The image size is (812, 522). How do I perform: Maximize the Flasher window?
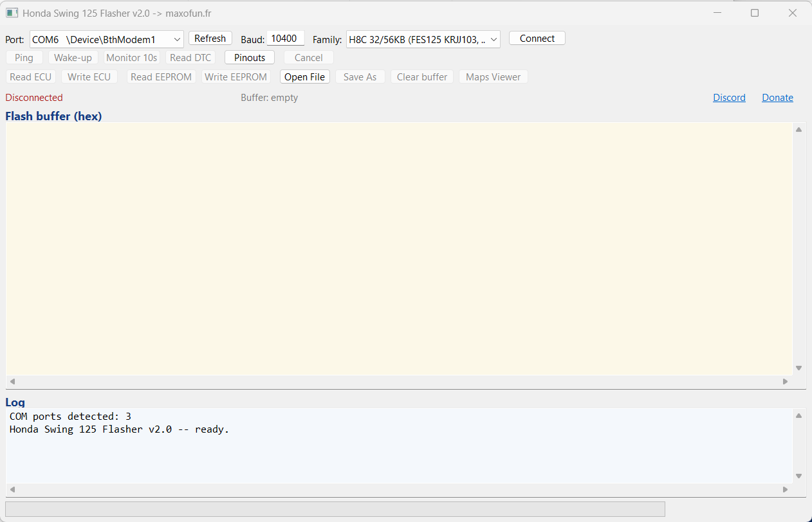pos(755,13)
